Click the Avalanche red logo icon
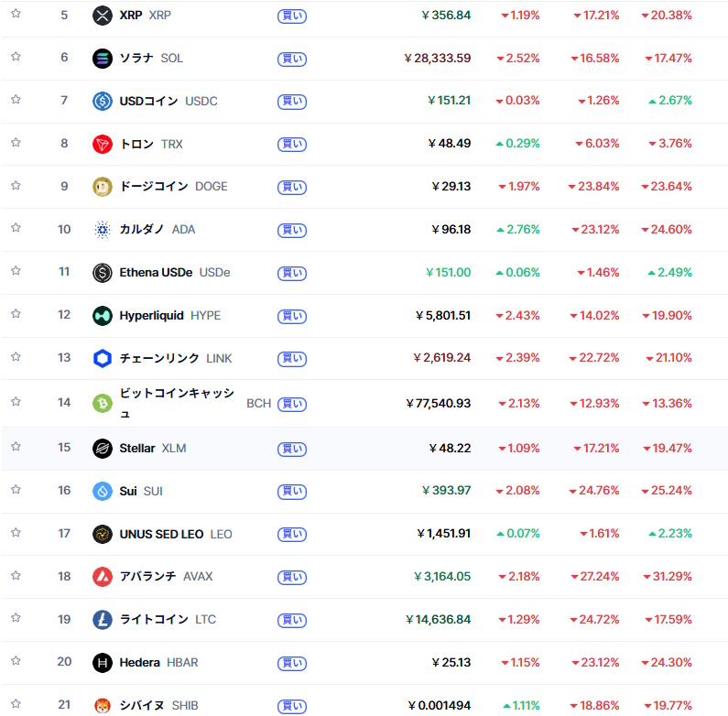This screenshot has width=728, height=716. pyautogui.click(x=103, y=577)
